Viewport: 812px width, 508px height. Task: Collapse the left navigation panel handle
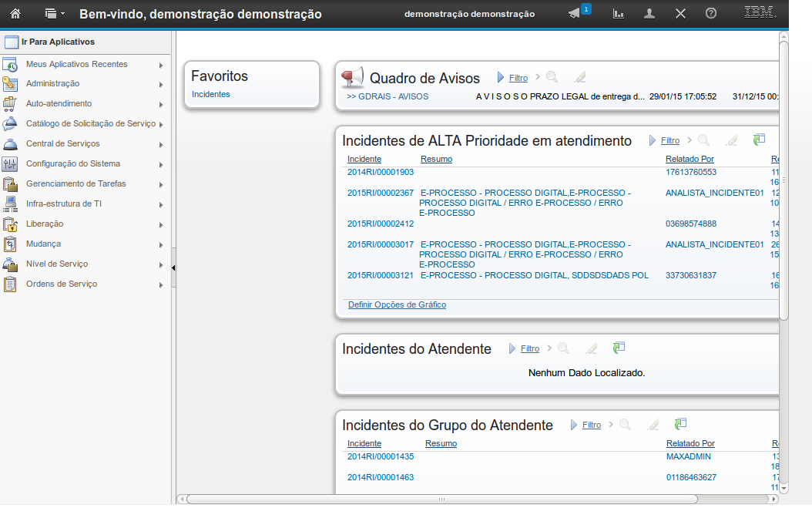pyautogui.click(x=173, y=267)
